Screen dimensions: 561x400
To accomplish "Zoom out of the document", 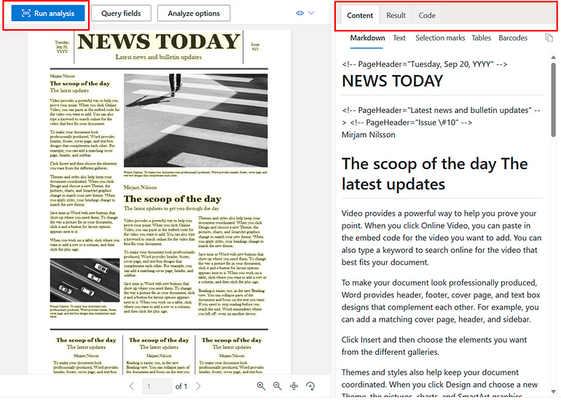I will pyautogui.click(x=277, y=386).
